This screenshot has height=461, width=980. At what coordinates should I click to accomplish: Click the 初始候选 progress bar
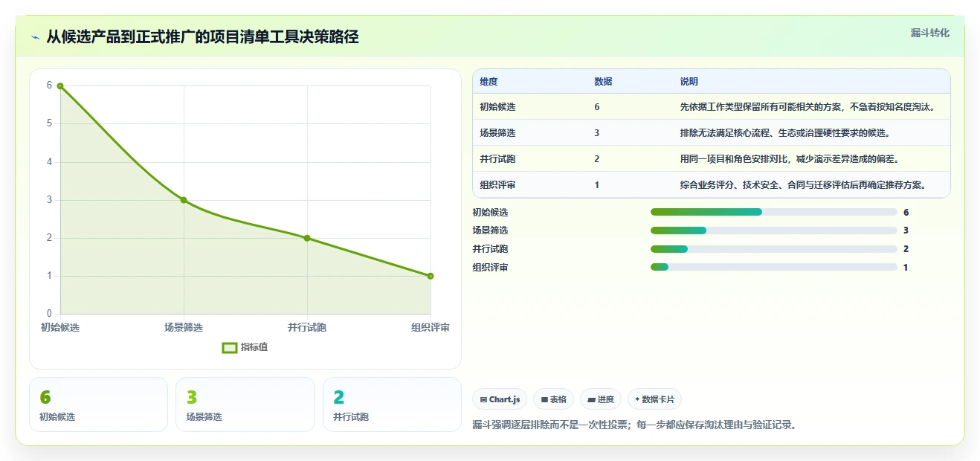coord(773,212)
